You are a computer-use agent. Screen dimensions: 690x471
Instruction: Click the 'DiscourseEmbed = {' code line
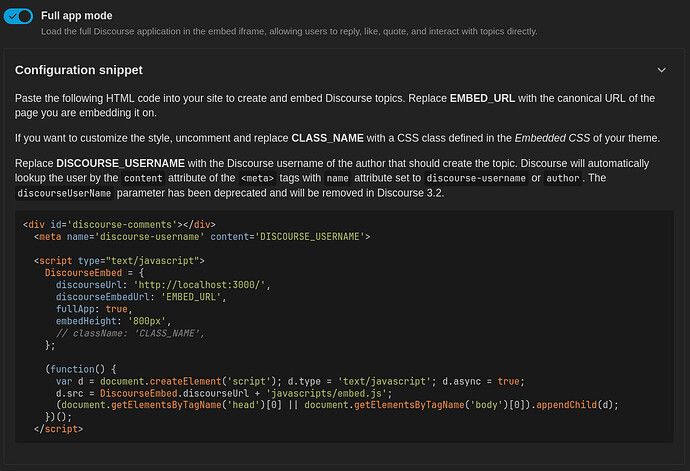click(x=94, y=273)
